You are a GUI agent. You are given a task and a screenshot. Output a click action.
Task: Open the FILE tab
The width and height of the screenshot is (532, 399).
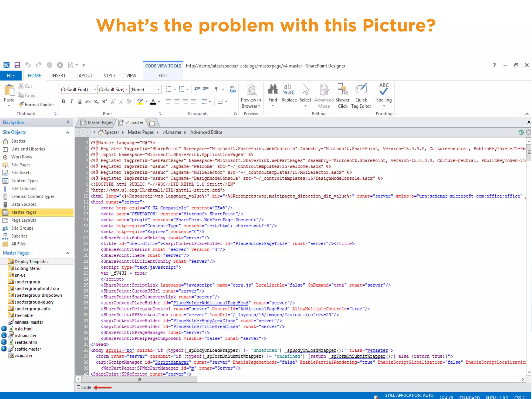pos(11,76)
